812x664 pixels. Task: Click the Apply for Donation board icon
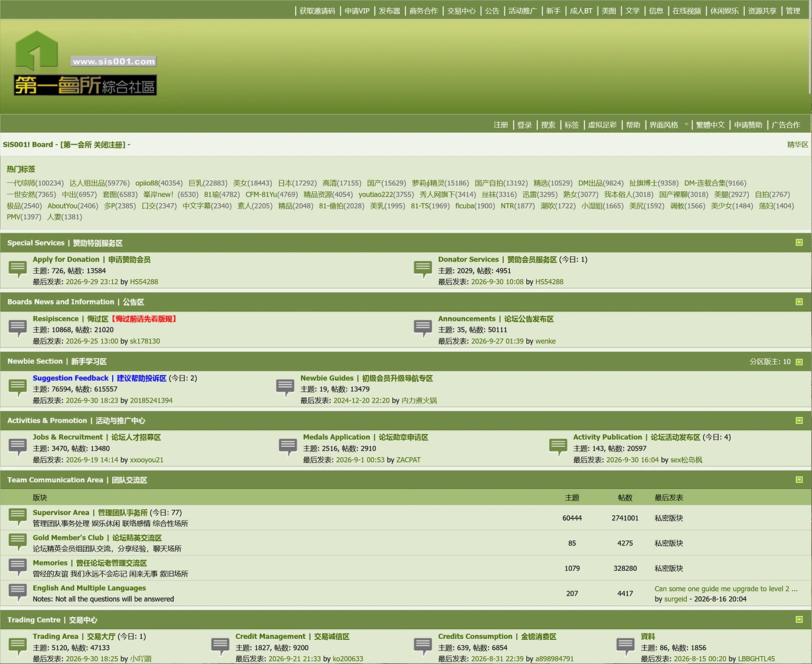click(18, 269)
